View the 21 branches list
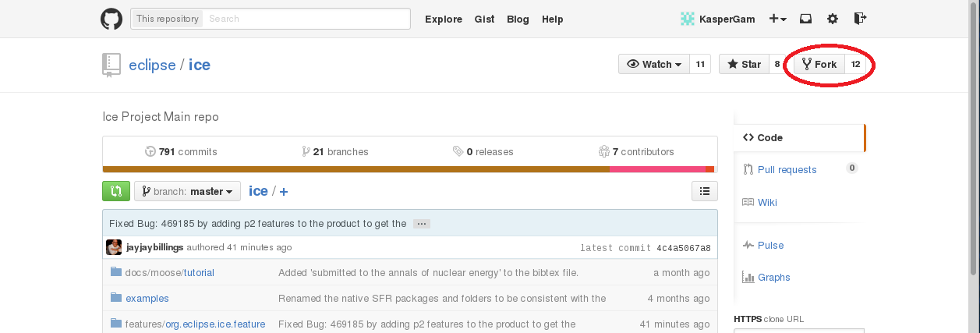 [x=335, y=152]
